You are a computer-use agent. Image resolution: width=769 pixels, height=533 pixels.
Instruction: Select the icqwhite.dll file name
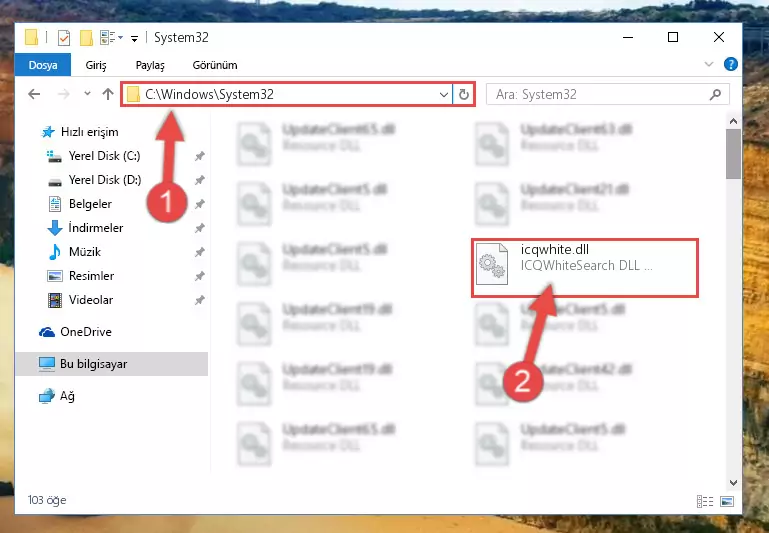click(555, 250)
